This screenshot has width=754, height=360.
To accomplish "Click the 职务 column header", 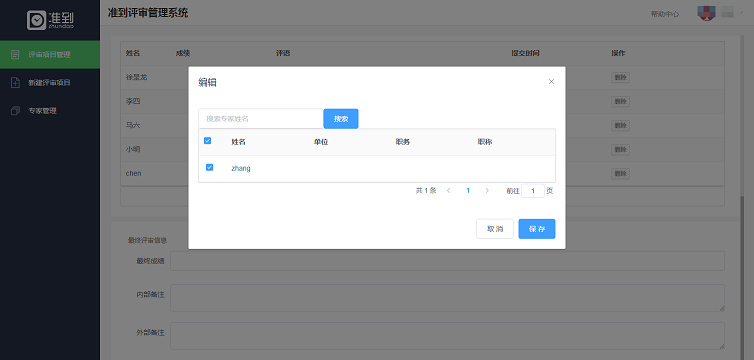I will point(402,142).
